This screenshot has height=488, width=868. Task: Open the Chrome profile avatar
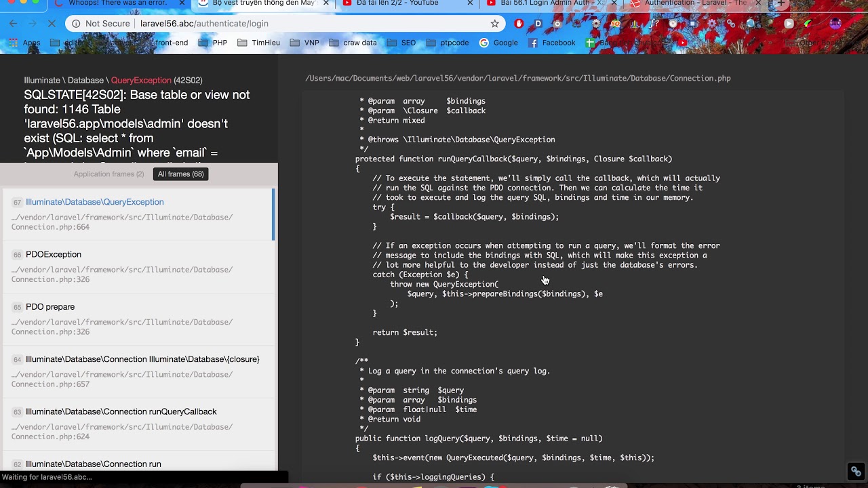[835, 24]
